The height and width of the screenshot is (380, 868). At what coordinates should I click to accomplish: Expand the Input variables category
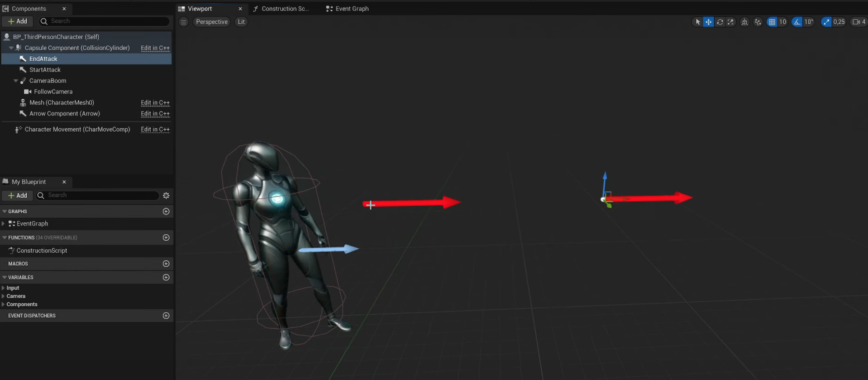coord(3,288)
